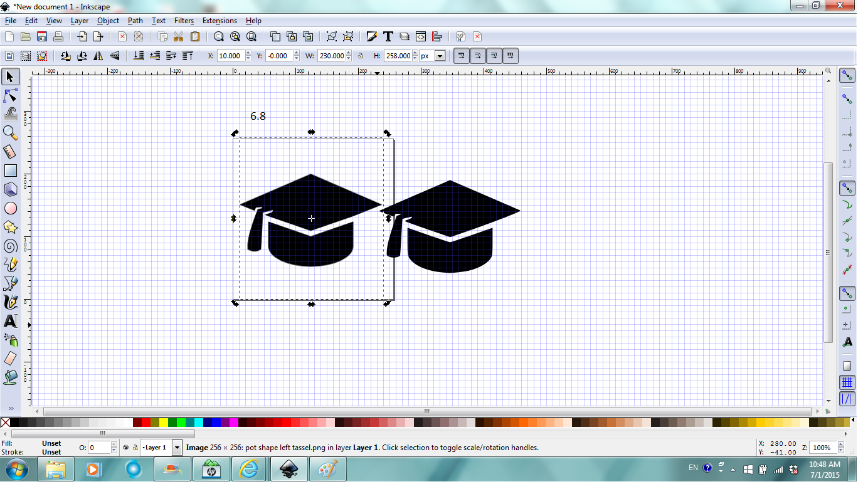Select the Node editing tool
The width and height of the screenshot is (868, 494).
click(10, 95)
